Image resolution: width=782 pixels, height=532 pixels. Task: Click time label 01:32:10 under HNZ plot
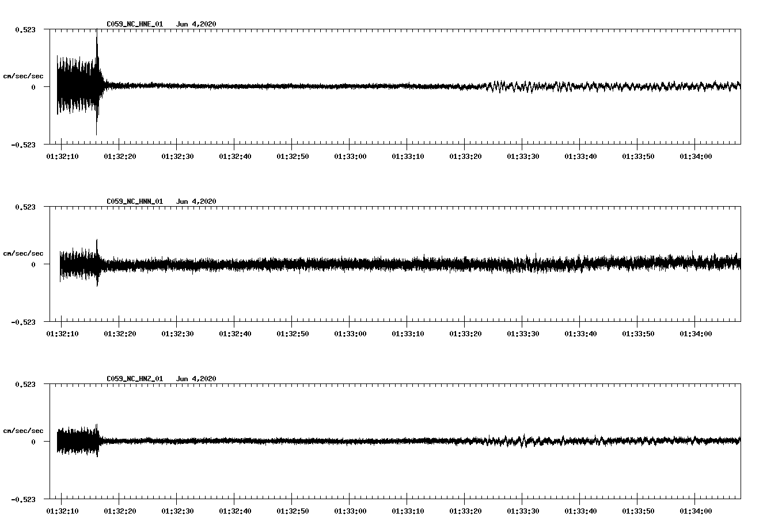point(62,511)
